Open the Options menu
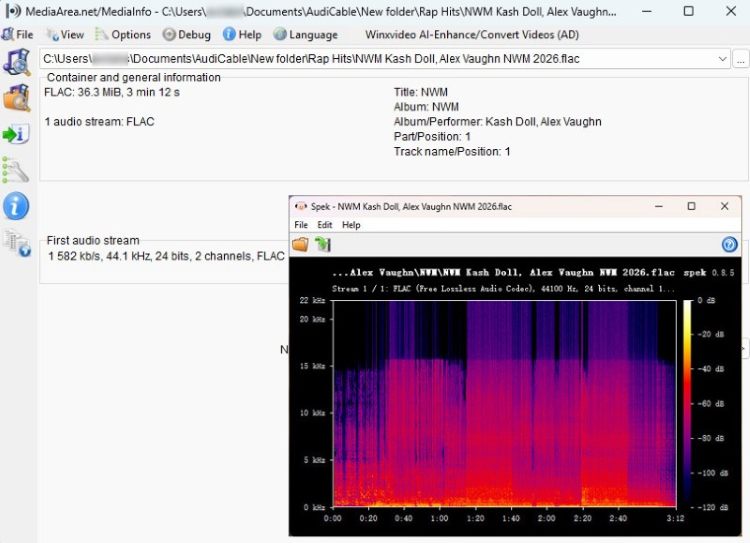Screen dimensions: 750x543 tap(123, 34)
